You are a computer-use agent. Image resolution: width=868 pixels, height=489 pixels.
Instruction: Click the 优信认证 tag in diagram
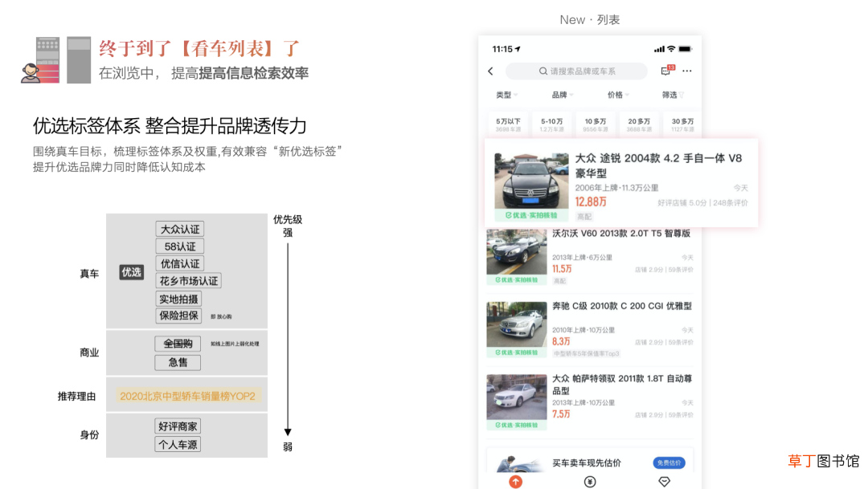[180, 264]
